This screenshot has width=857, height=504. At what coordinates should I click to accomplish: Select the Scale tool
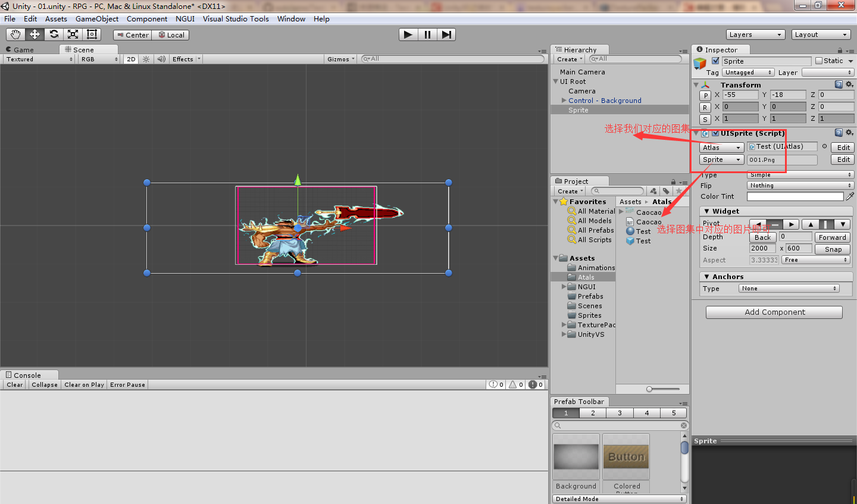[x=73, y=34]
